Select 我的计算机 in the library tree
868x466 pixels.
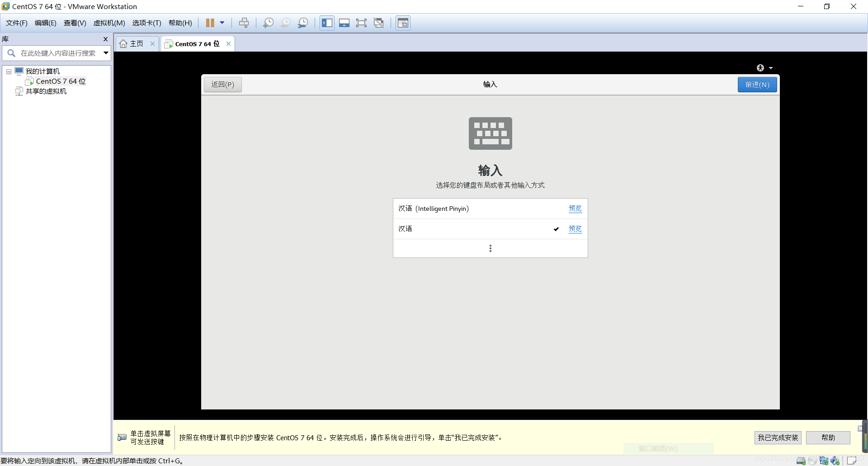[x=42, y=71]
